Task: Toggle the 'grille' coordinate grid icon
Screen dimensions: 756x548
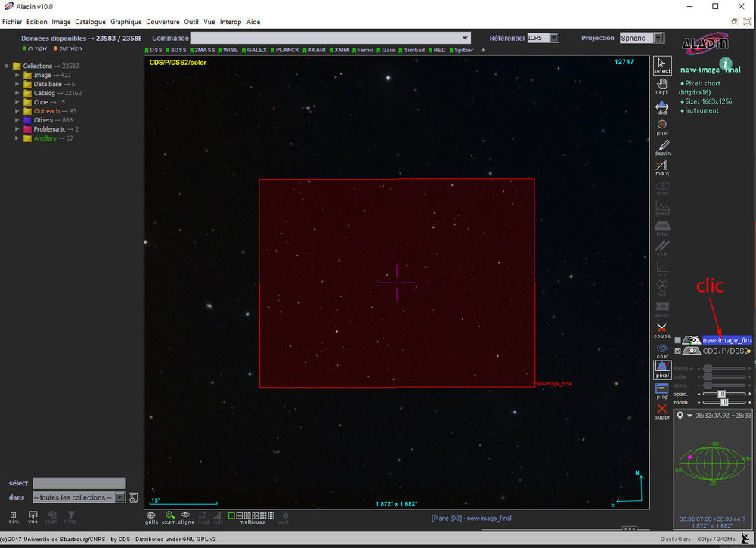Action: tap(151, 515)
